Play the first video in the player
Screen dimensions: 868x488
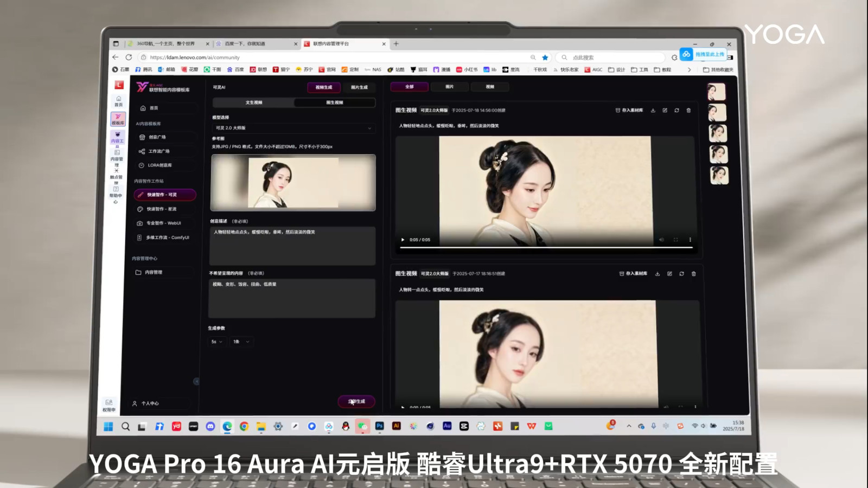pyautogui.click(x=403, y=240)
